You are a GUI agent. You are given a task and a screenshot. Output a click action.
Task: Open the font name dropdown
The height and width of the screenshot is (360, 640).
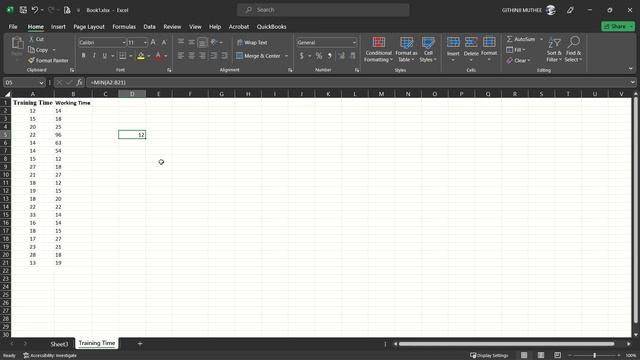tap(124, 42)
